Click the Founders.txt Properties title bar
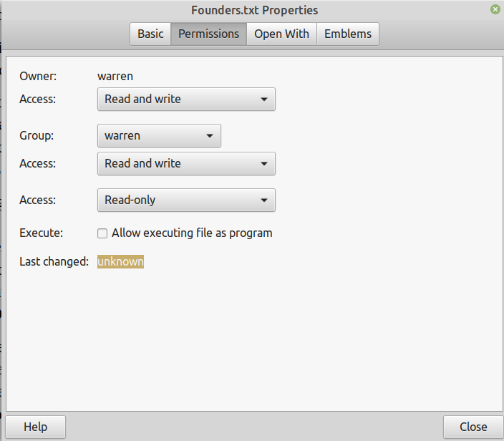504x441 pixels. click(254, 10)
